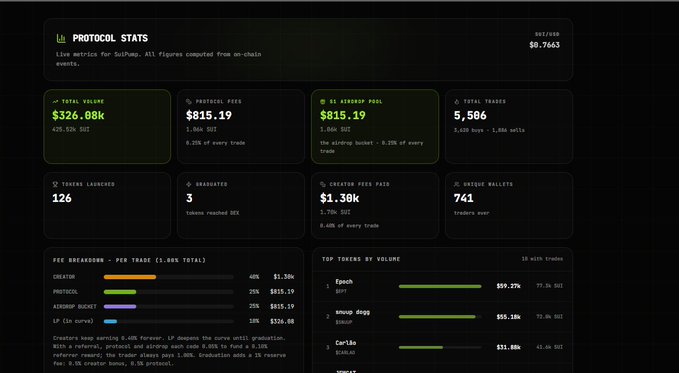Click the $CARLAO ticker symbol
Screen dimensions: 679x373
pyautogui.click(x=345, y=353)
